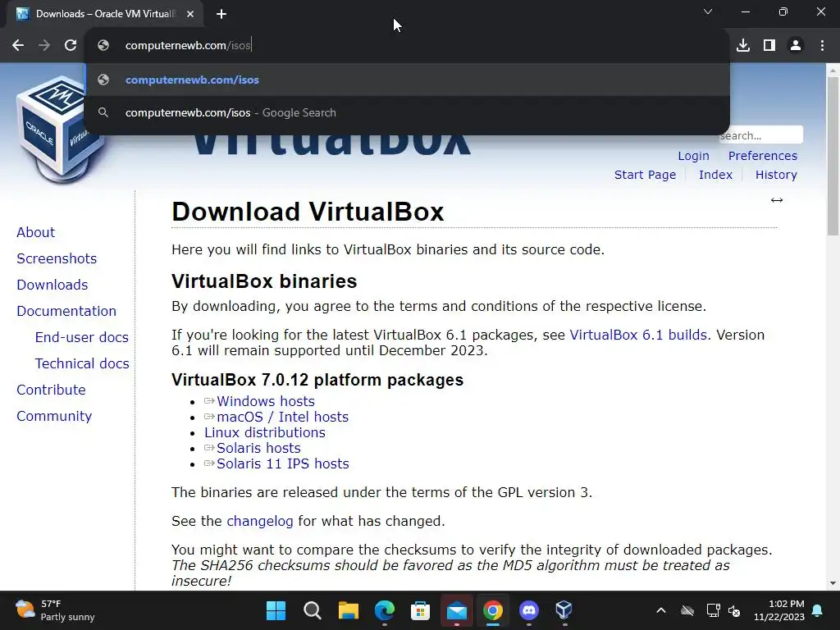Open notifications bell in the taskbar
Viewport: 840px width, 630px height.
coord(818,610)
